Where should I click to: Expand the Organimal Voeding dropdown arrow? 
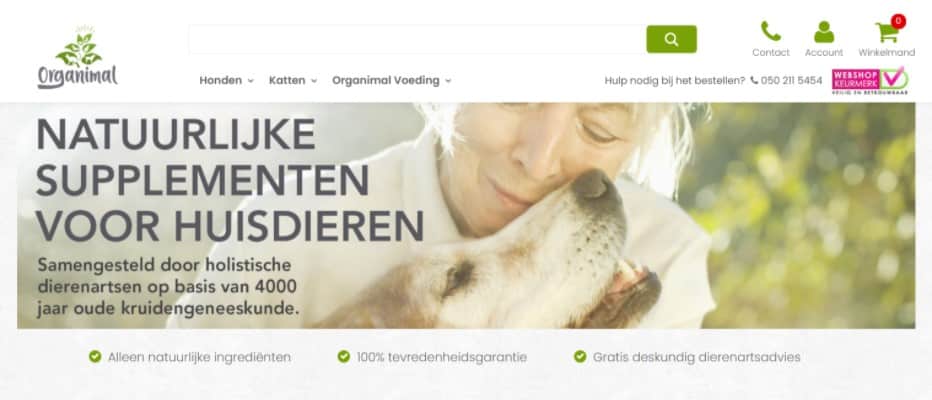(448, 81)
